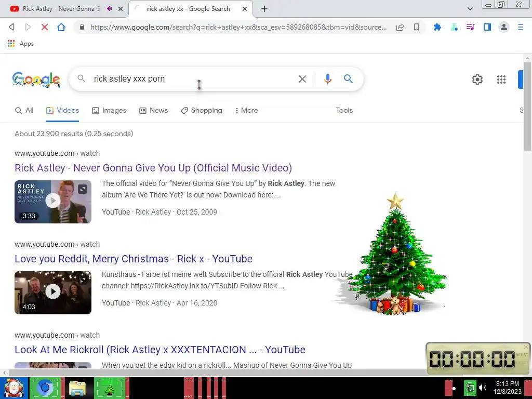Open the Santa Start button
Screen dimensions: 532x399
click(x=14, y=388)
